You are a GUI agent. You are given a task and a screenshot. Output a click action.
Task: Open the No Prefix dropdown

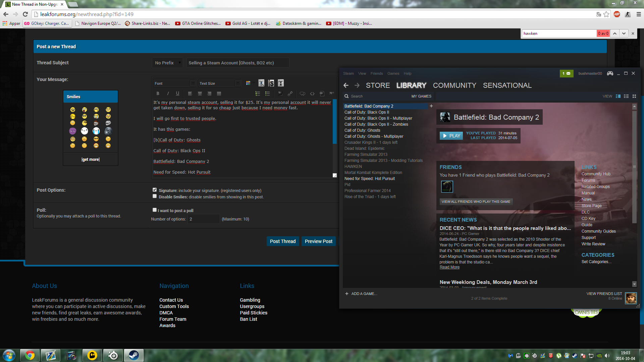pyautogui.click(x=168, y=63)
